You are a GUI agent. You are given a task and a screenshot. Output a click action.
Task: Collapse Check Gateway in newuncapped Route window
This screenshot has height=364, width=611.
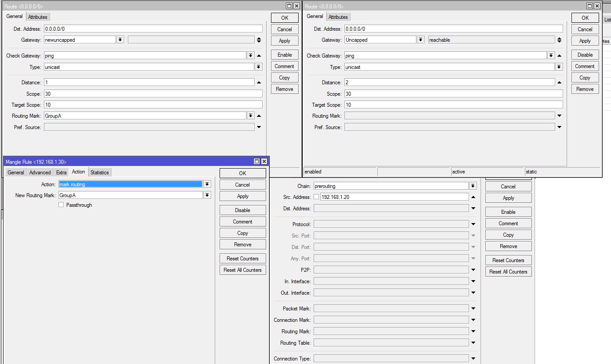click(259, 56)
